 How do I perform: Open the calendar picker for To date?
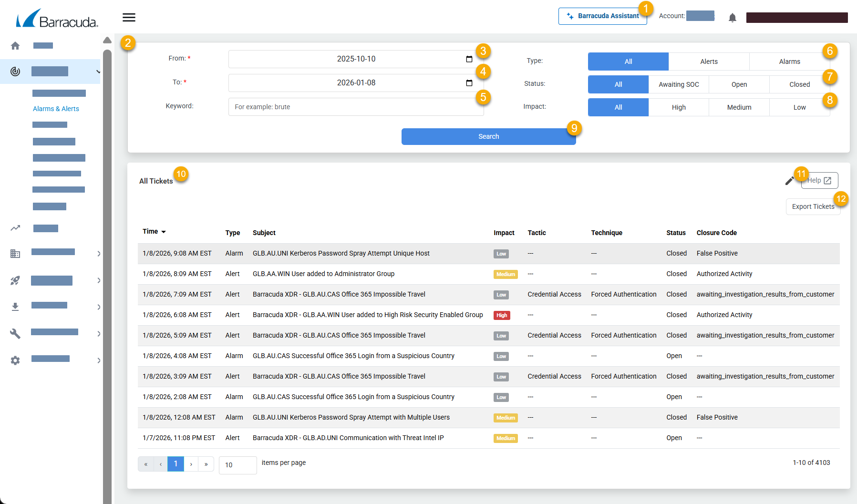(x=469, y=83)
